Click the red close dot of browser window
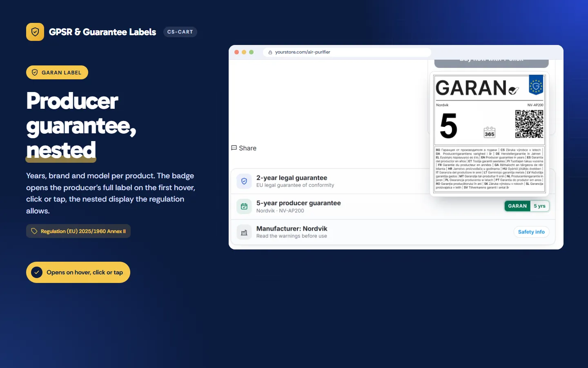This screenshot has height=368, width=588. tap(237, 52)
